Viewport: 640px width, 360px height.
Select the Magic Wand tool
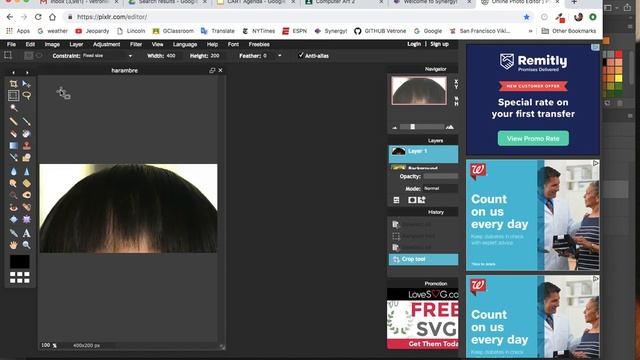pyautogui.click(x=13, y=108)
